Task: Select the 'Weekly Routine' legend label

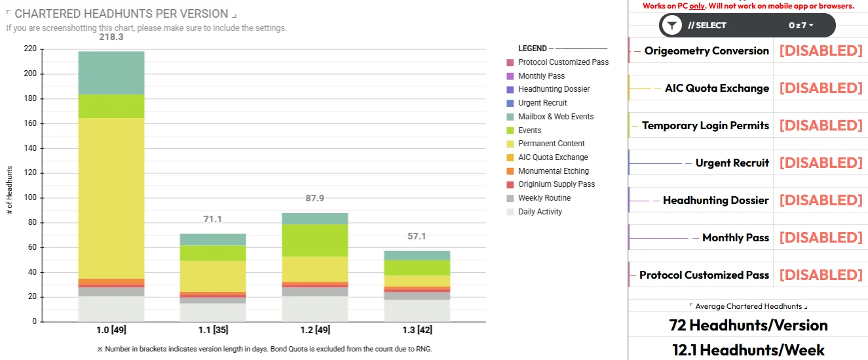Action: pos(544,198)
